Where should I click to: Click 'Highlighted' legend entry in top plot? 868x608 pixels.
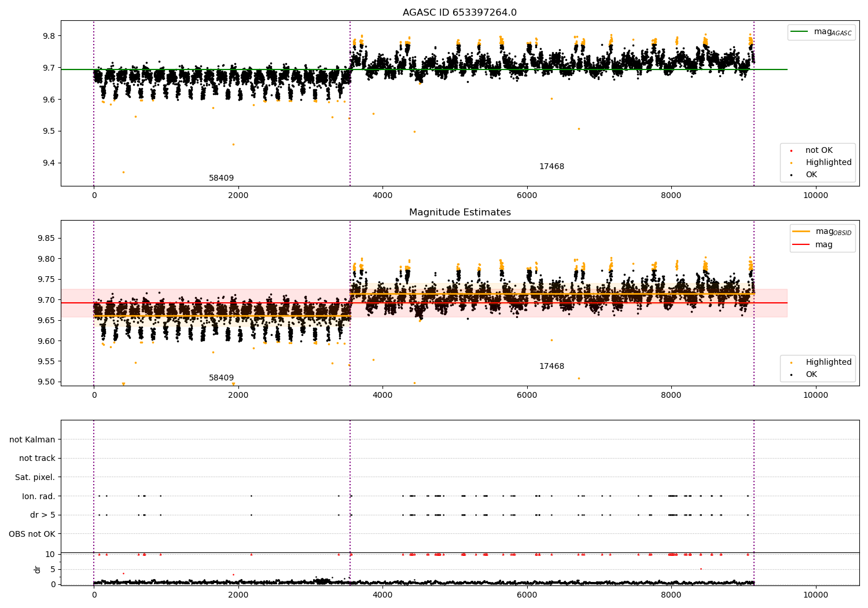[x=829, y=163]
